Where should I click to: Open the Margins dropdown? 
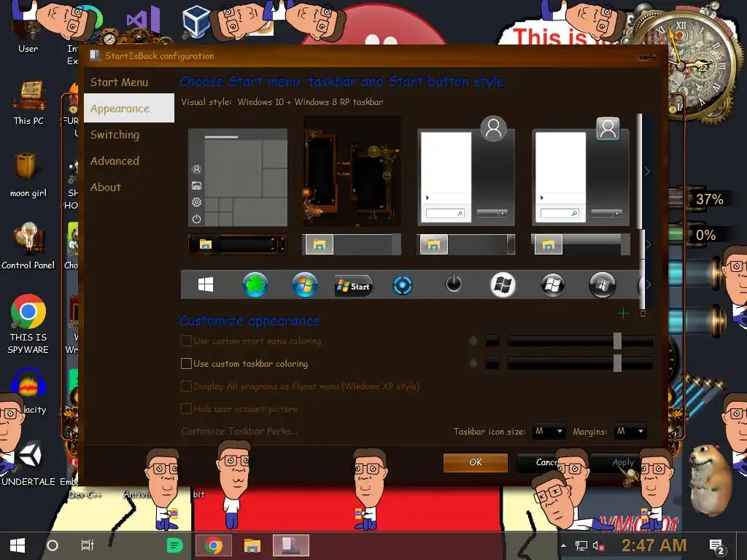pos(630,431)
